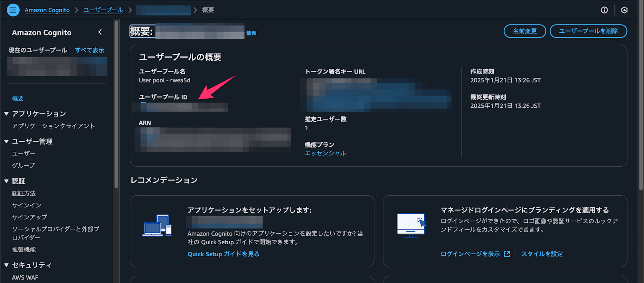Open ユーザー in the sidebar

(x=24, y=154)
